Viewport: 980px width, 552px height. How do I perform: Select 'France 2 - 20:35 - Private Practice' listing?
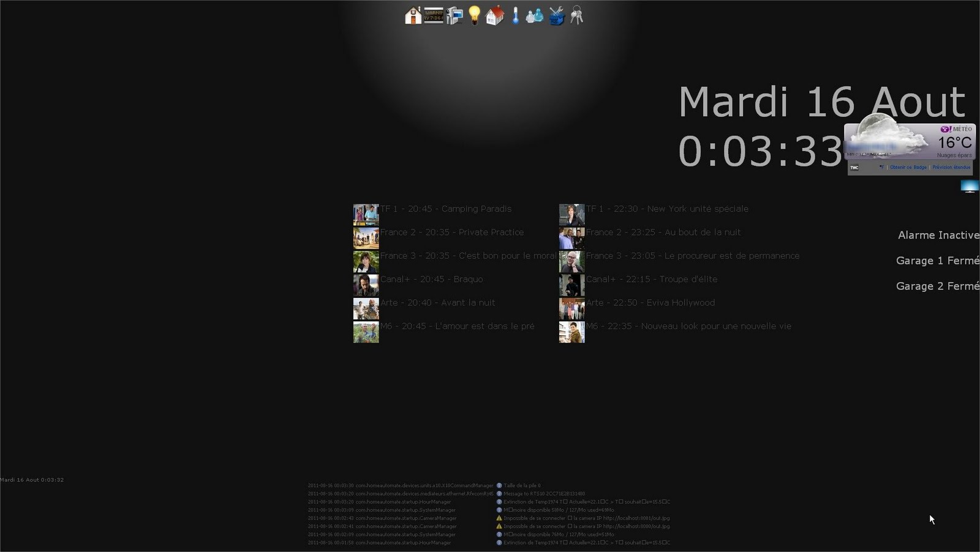pyautogui.click(x=452, y=232)
